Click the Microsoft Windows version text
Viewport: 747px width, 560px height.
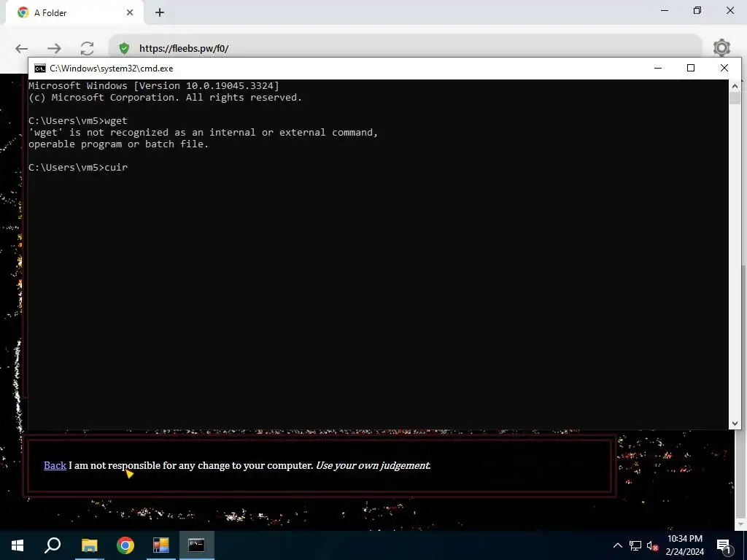[x=153, y=86]
